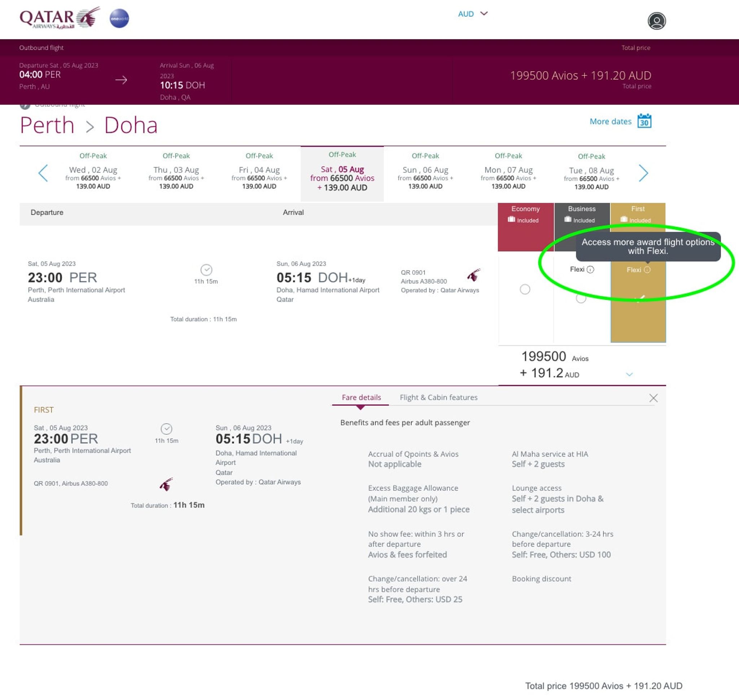Select the Sat, 05 Aug date tab
The image size is (739, 700).
tap(342, 173)
